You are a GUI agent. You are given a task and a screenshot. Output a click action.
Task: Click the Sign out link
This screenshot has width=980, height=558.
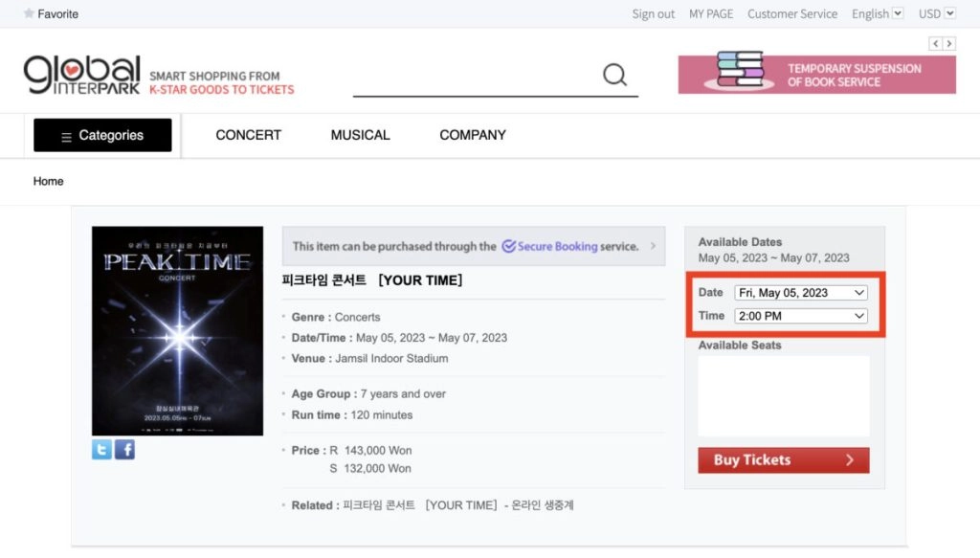pos(653,13)
